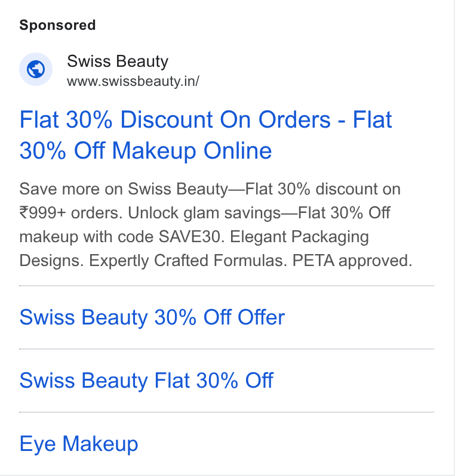Click 'Save more on Swiss Beauty' description text

(x=124, y=189)
